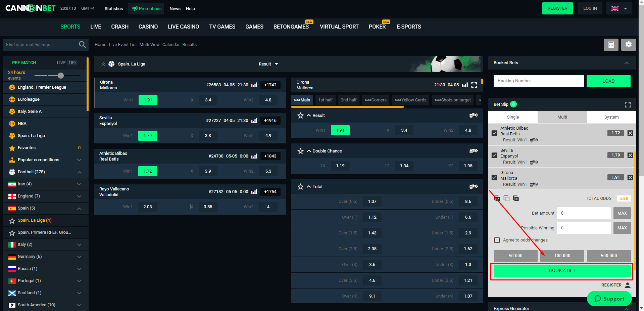Expand the England football country list
The image size is (644, 311).
(79, 196)
